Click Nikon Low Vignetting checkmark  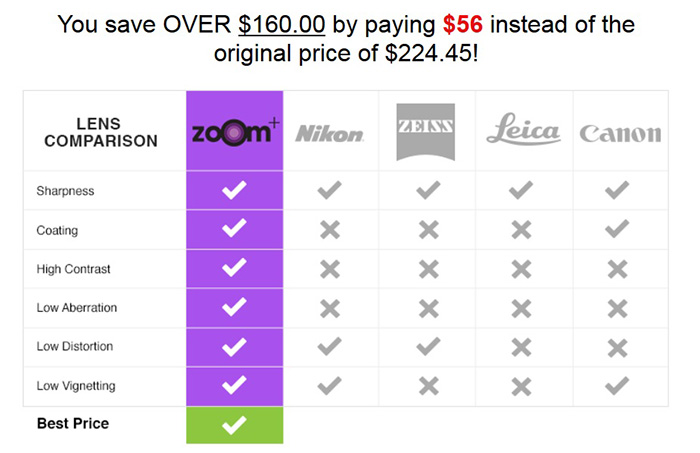point(329,386)
